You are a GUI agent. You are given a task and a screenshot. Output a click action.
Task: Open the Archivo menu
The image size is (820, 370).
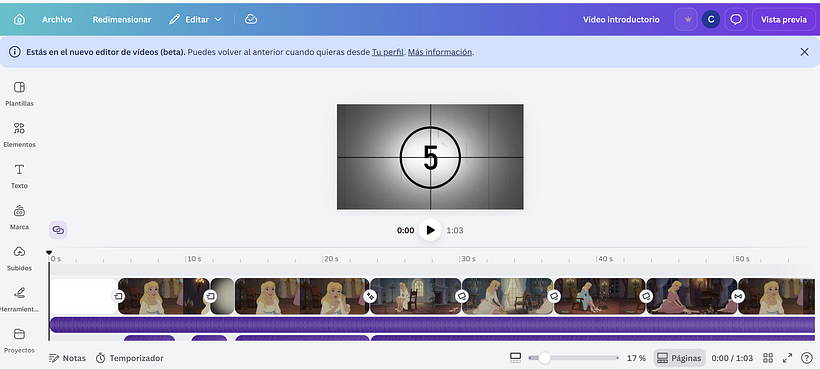(x=57, y=19)
